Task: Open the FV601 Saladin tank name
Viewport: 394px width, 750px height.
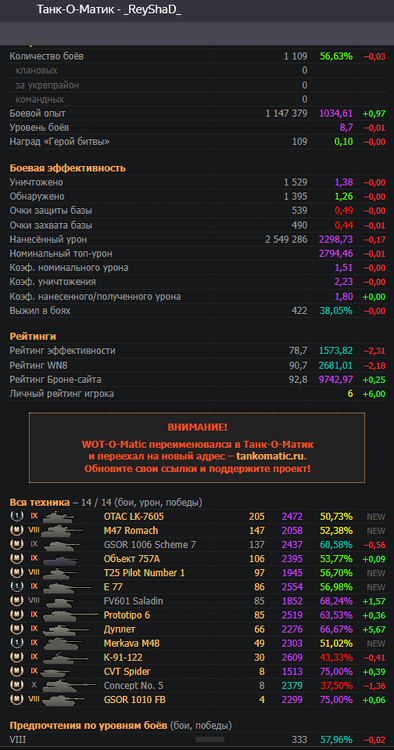Action: 133,601
